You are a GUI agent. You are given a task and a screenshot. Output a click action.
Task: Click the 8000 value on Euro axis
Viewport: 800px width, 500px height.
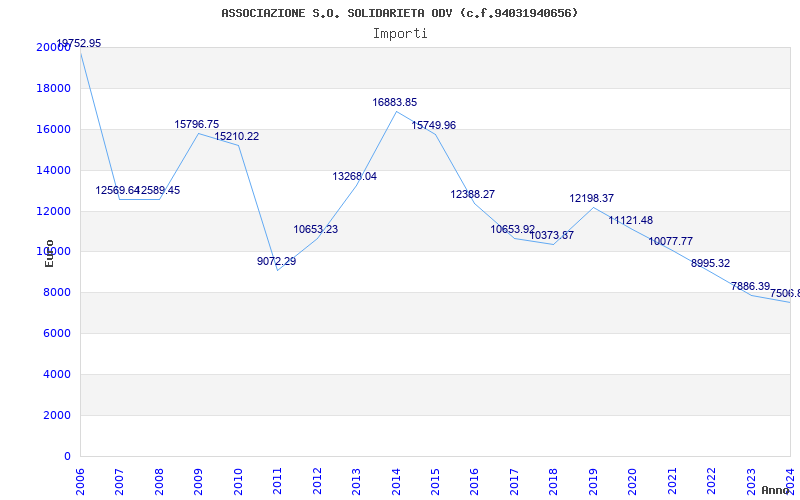(57, 292)
